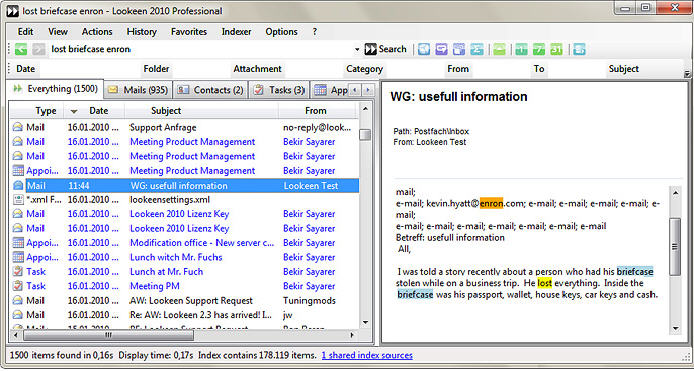Open the Indexer menu
Screen dimensions: 694x371
click(x=236, y=32)
